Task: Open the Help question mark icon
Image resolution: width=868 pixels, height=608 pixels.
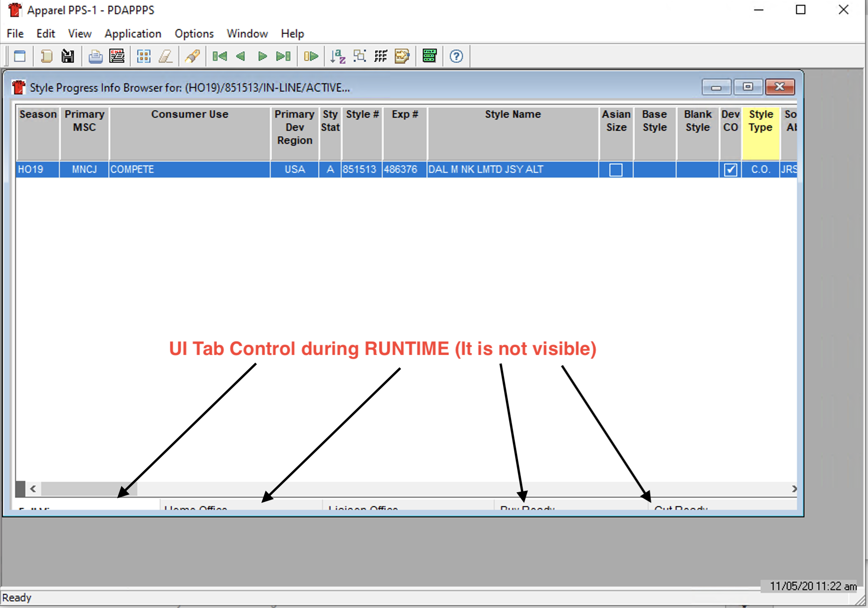Action: pyautogui.click(x=456, y=57)
